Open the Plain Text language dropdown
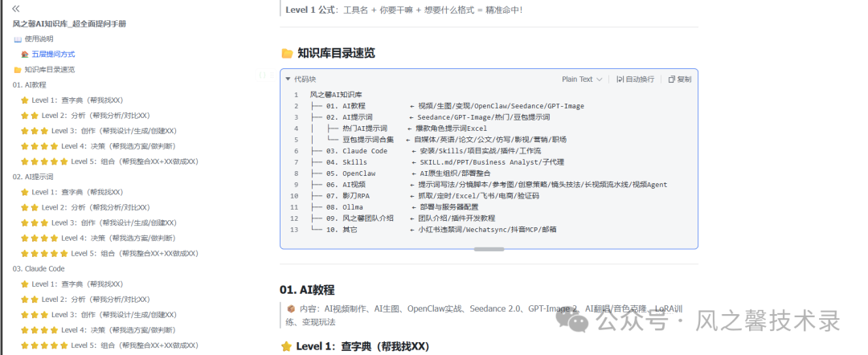The height and width of the screenshot is (355, 868). click(x=582, y=79)
